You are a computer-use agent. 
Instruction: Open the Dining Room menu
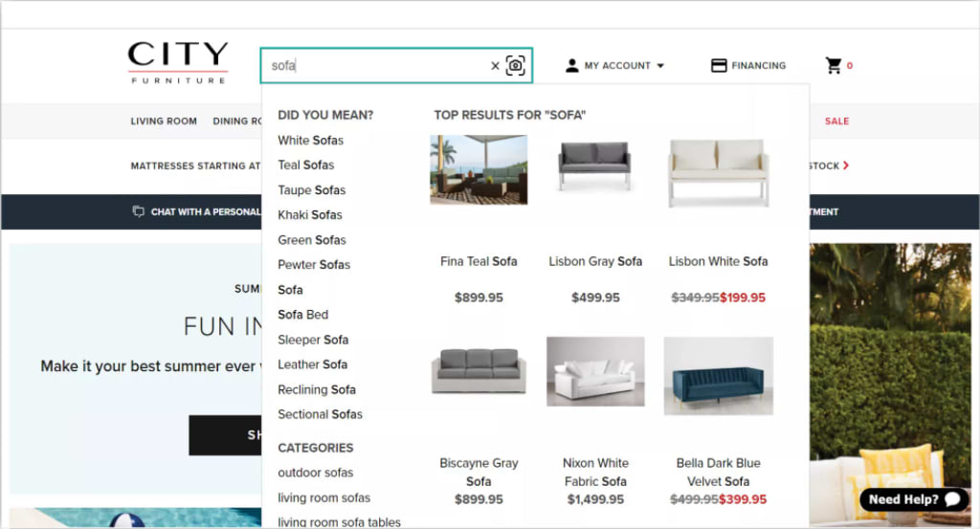coord(237,121)
